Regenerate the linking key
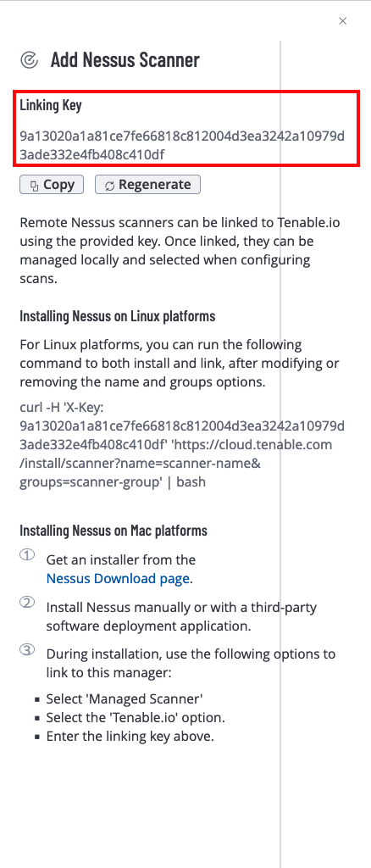The height and width of the screenshot is (868, 371). (x=147, y=184)
